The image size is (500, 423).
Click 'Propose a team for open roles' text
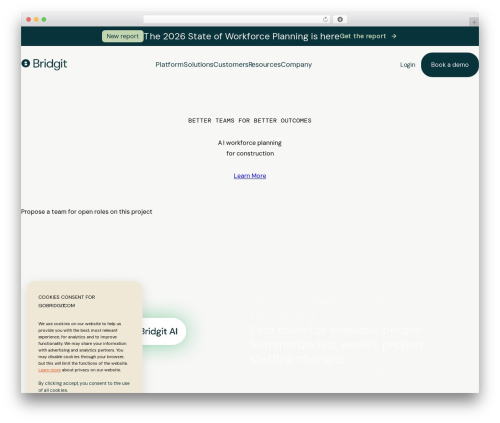[x=86, y=212]
